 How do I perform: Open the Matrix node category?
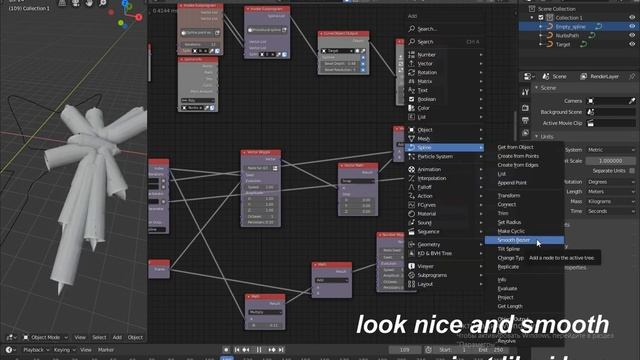point(445,82)
